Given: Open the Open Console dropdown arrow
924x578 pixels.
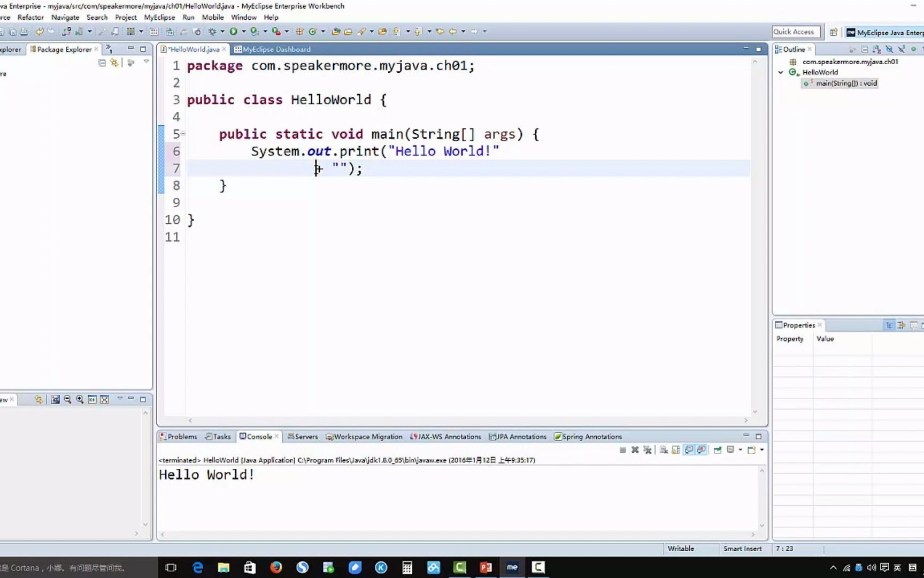Looking at the screenshot, I should 762,450.
